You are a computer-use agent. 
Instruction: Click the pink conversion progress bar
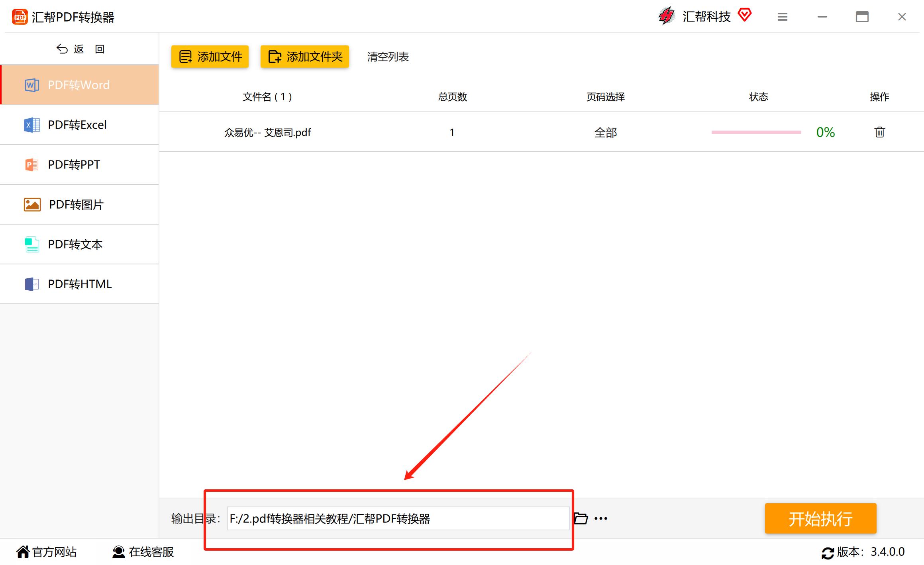[x=756, y=132]
